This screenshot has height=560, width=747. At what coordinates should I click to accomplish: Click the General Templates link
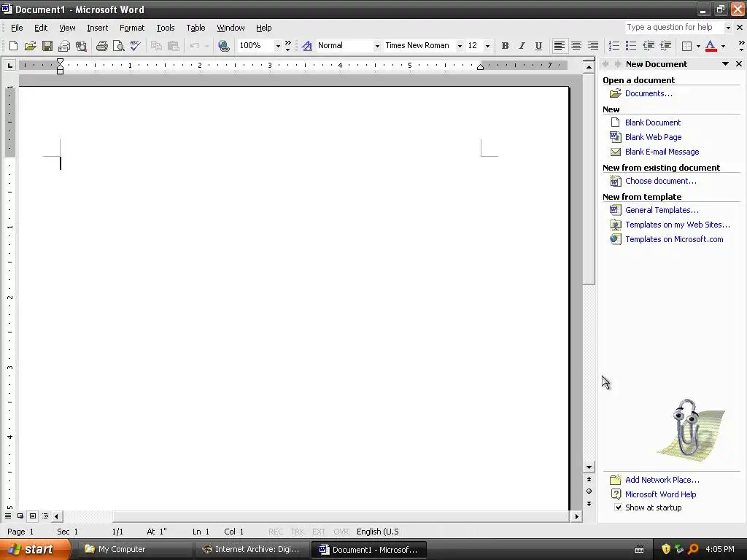click(x=662, y=210)
